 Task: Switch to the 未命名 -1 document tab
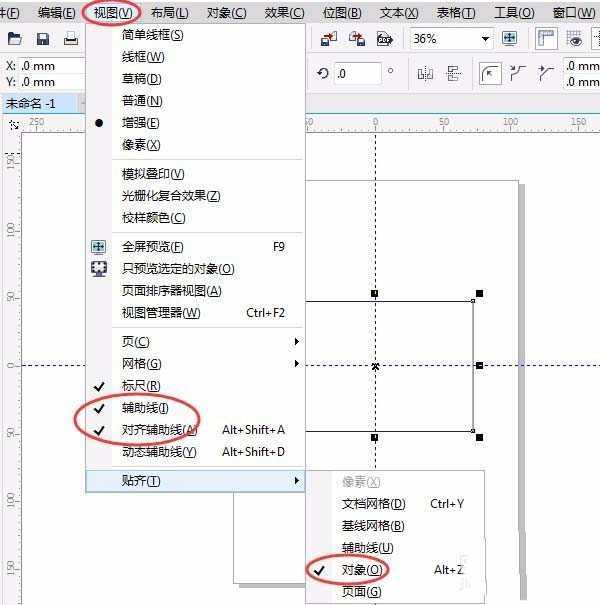[40, 103]
